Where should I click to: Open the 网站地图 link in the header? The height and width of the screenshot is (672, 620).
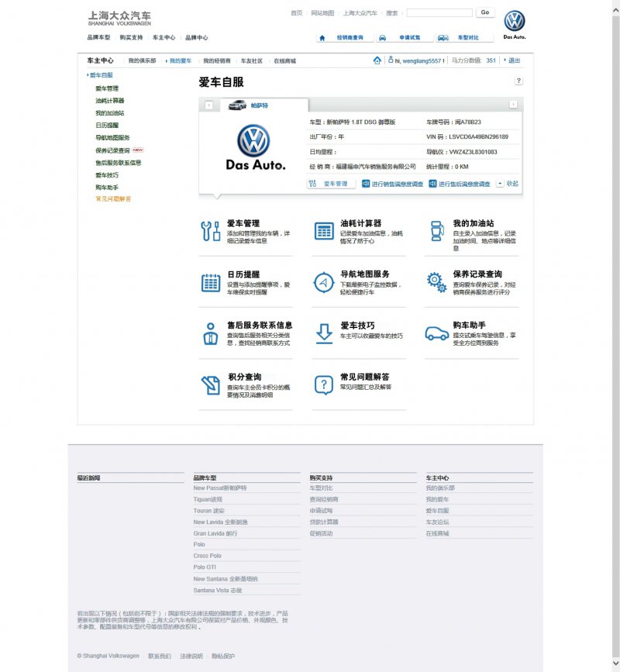[x=322, y=13]
